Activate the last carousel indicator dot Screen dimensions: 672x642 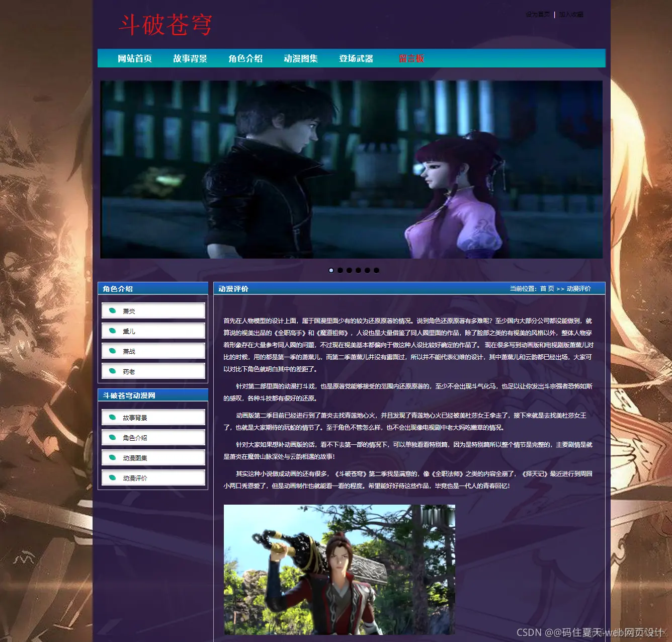pos(376,270)
